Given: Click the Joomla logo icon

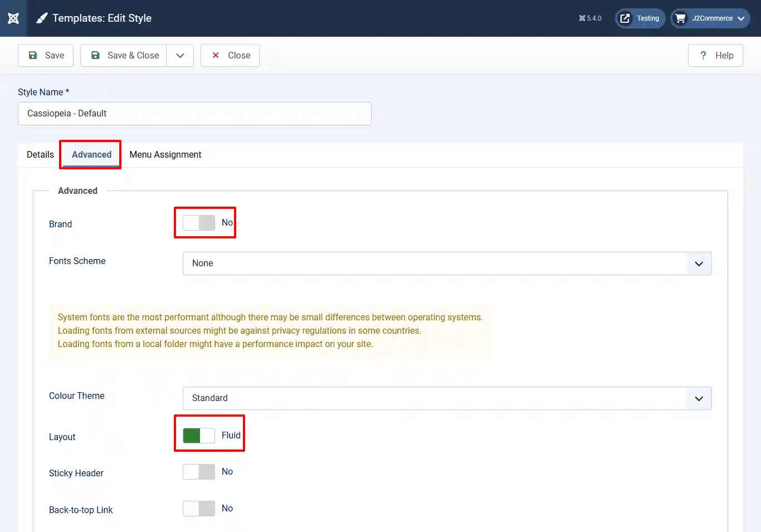Looking at the screenshot, I should [13, 18].
